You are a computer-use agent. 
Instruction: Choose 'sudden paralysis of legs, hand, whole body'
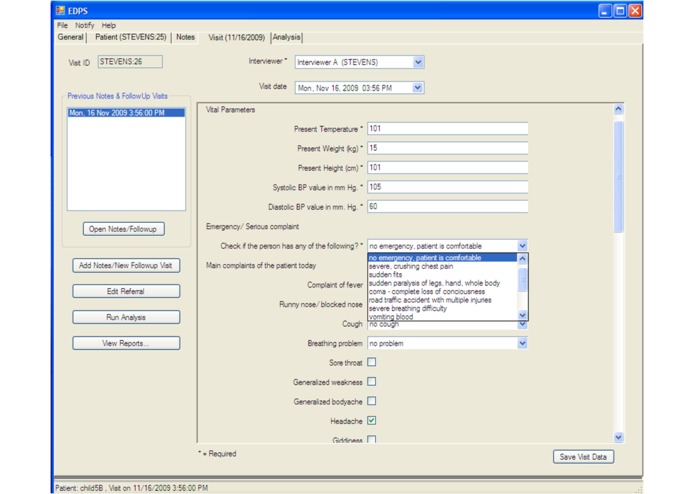[442, 283]
